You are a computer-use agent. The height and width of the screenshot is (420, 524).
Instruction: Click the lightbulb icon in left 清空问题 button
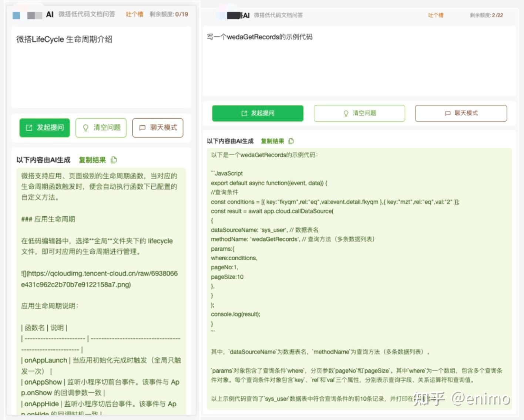[x=85, y=128]
